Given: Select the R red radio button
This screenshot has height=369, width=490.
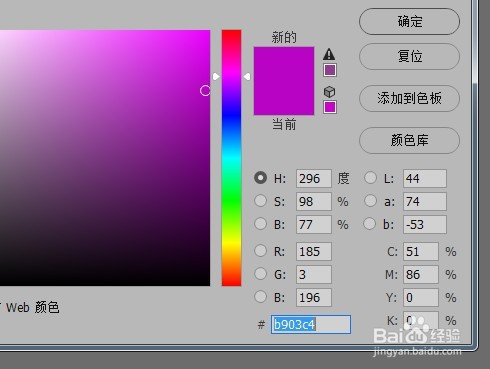Looking at the screenshot, I should tap(260, 251).
